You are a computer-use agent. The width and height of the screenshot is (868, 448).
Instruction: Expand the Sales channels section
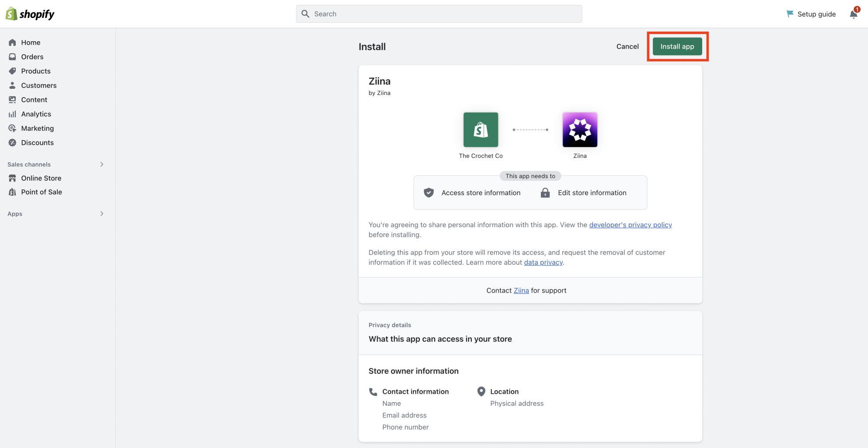pos(101,164)
